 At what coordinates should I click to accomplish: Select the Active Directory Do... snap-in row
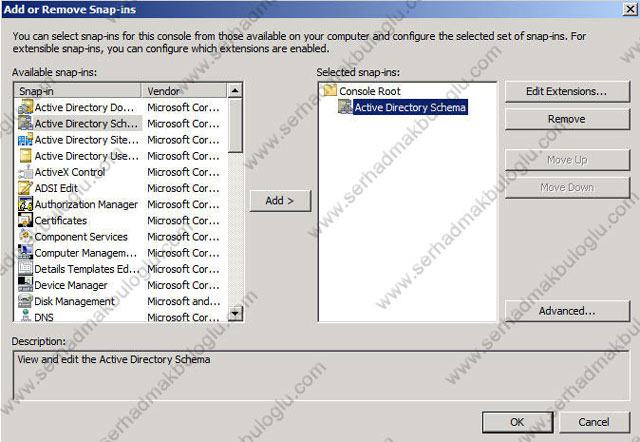coord(121,107)
